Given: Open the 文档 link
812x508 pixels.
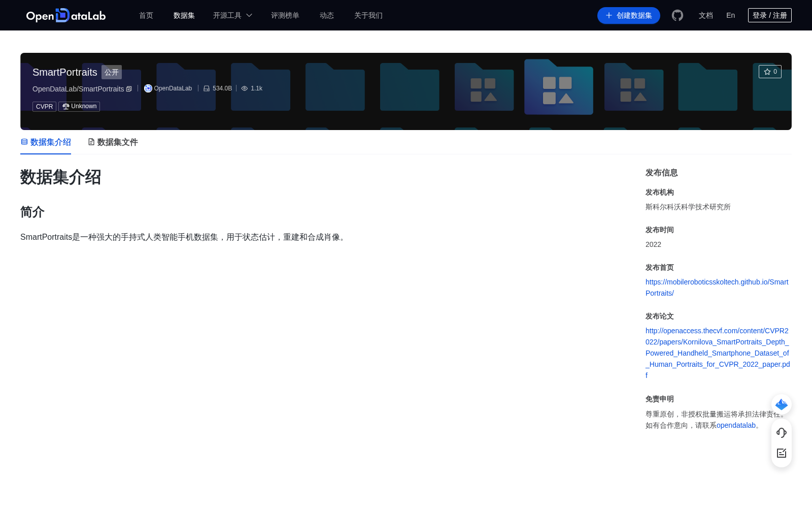Looking at the screenshot, I should pos(706,15).
